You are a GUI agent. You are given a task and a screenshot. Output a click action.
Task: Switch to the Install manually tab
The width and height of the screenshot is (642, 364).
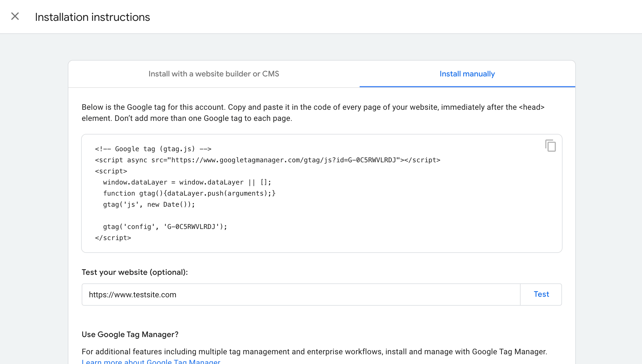(x=467, y=74)
